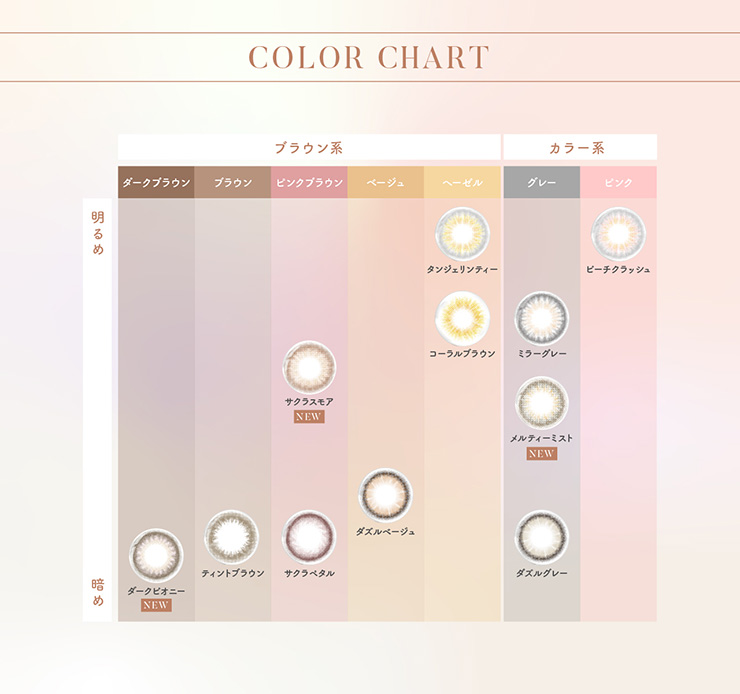
Task: Open the サクラペタル lens image
Action: point(309,537)
